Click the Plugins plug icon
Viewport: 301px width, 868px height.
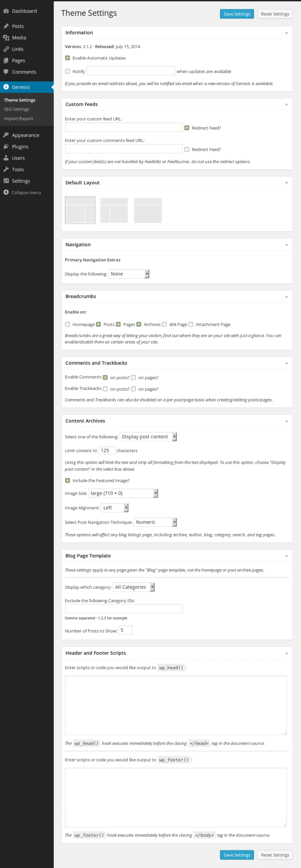6,146
